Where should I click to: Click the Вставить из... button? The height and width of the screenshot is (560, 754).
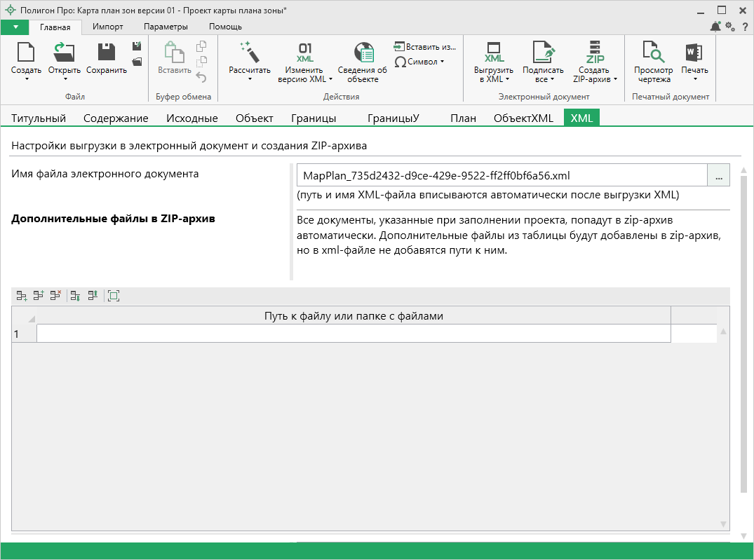[x=425, y=46]
